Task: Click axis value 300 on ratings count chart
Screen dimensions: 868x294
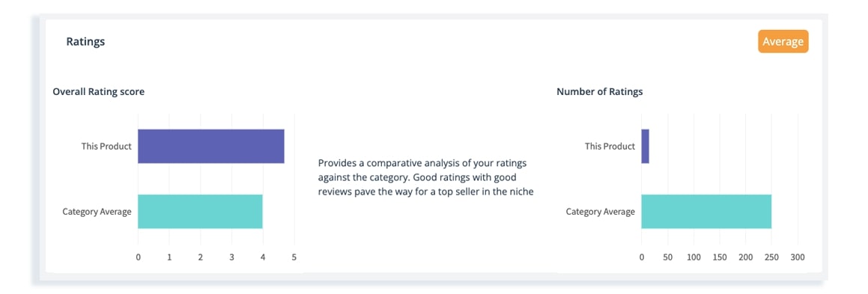Action: pos(797,257)
